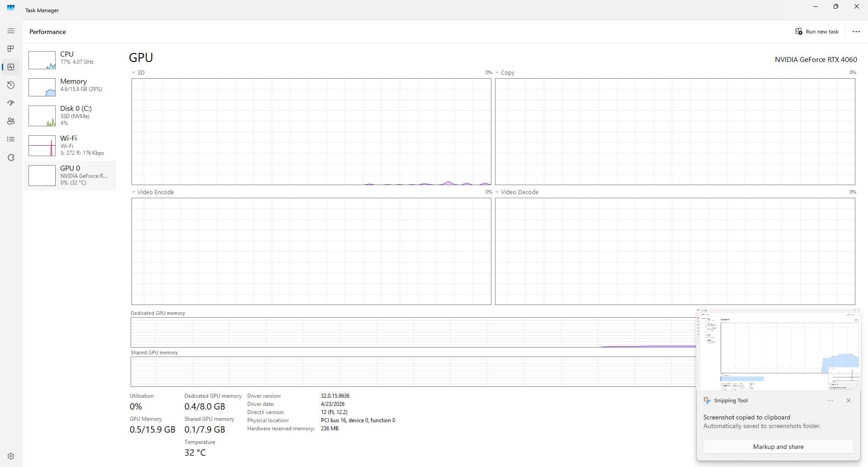Open the Video Encode engine dropdown
Viewport: 868px width, 467px height.
click(153, 192)
